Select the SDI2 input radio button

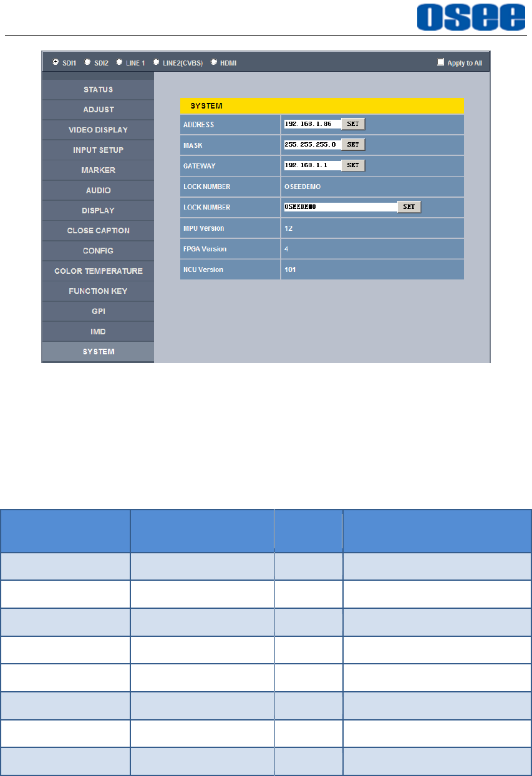[x=87, y=62]
